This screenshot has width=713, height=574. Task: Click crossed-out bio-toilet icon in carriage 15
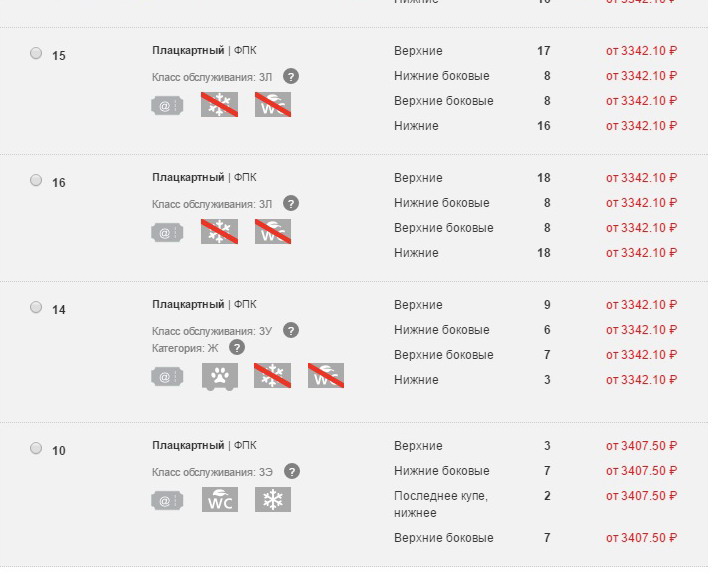(272, 105)
